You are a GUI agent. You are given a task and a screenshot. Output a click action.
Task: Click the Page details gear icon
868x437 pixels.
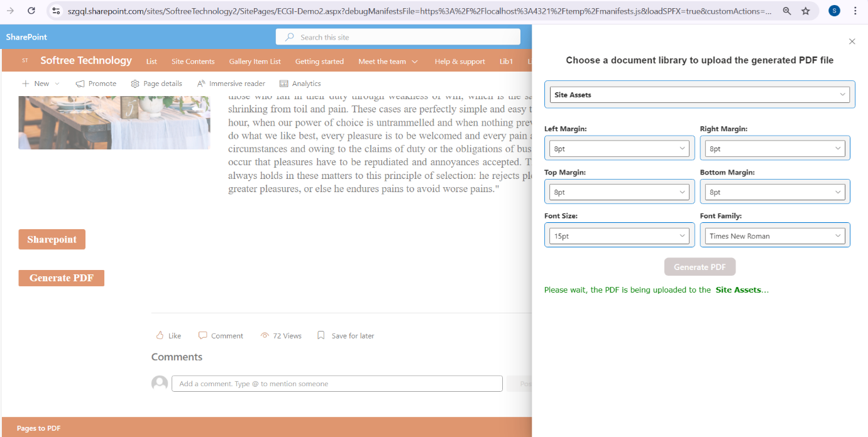tap(135, 84)
